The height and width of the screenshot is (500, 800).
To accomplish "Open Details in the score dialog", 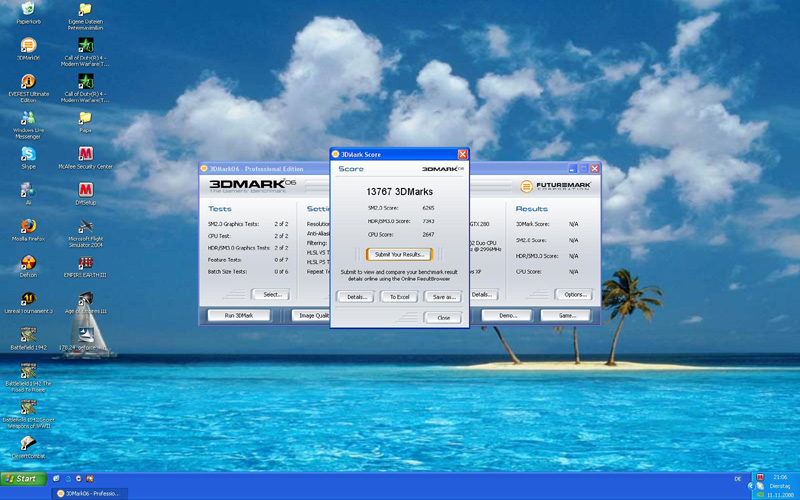I will coord(355,297).
